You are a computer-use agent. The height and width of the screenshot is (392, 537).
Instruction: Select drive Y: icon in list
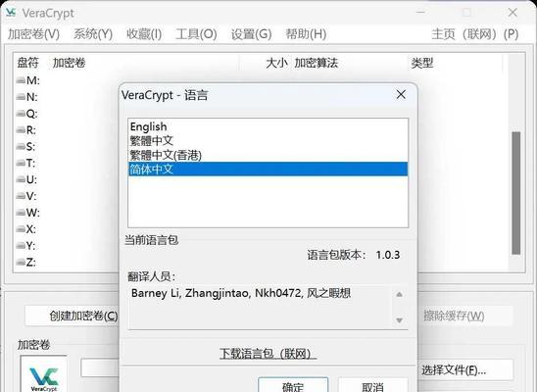click(x=21, y=245)
